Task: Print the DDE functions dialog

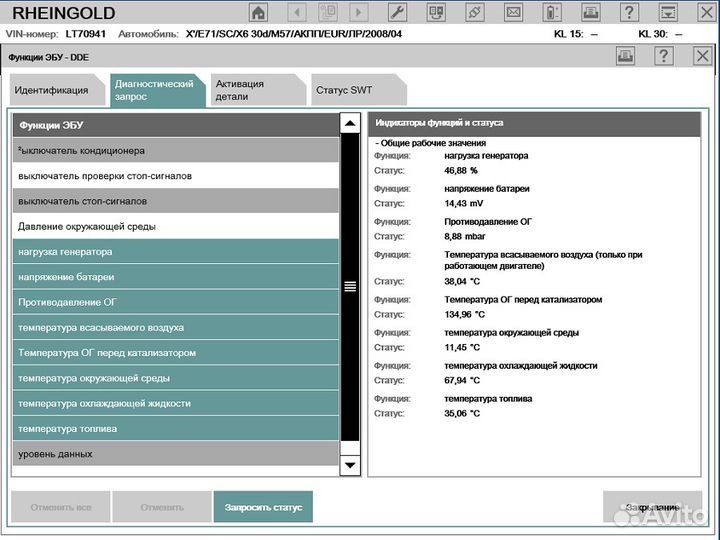Action: pyautogui.click(x=625, y=56)
